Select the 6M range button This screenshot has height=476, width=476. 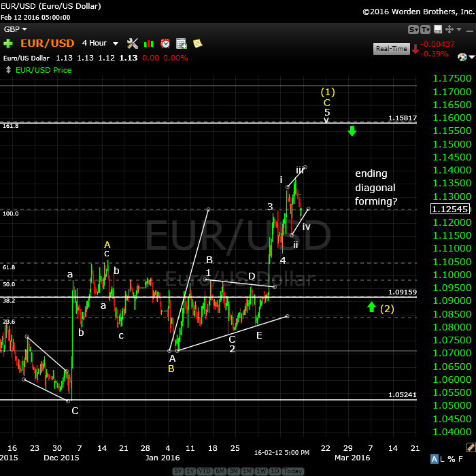220,471
